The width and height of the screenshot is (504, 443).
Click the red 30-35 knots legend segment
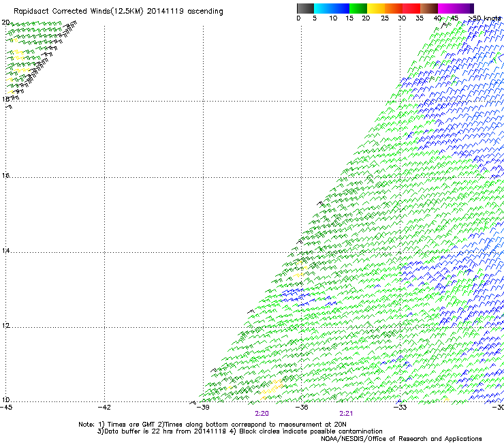click(411, 8)
